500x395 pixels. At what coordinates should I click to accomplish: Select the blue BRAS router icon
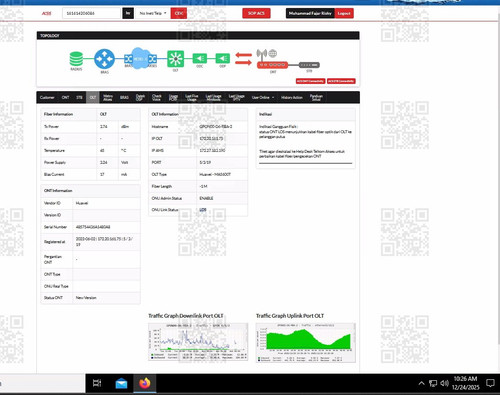(104, 59)
